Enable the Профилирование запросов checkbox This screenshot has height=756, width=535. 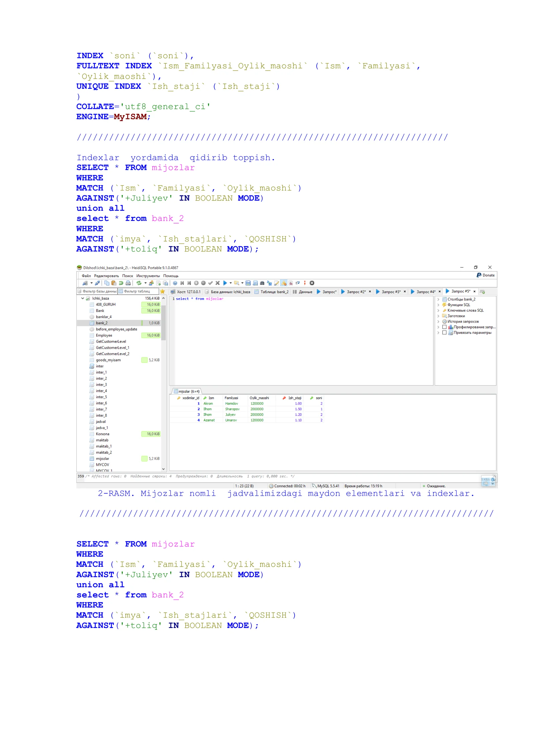pyautogui.click(x=444, y=327)
